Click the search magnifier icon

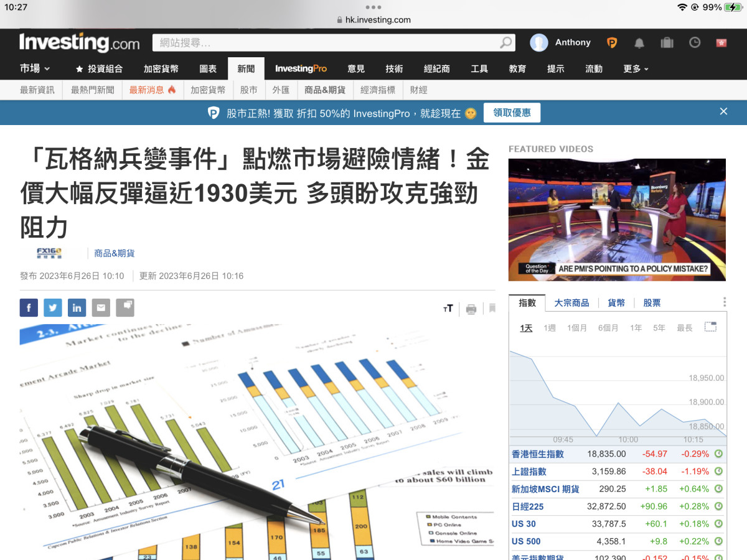[506, 43]
